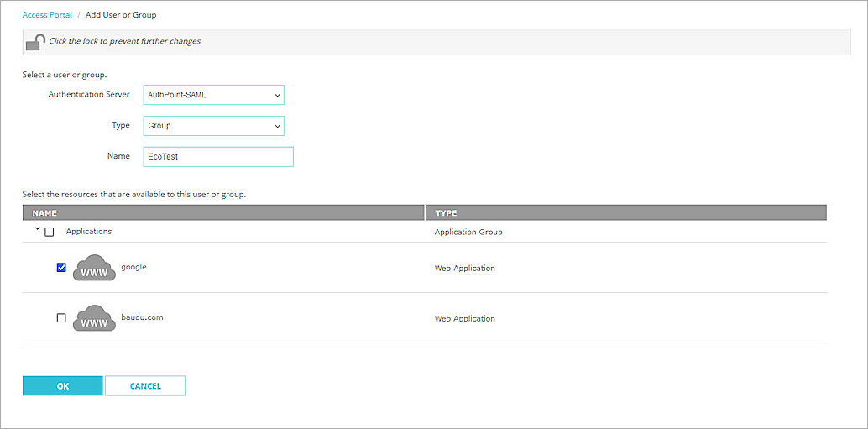Check the Applications group checkbox
This screenshot has width=868, height=429.
[x=50, y=232]
